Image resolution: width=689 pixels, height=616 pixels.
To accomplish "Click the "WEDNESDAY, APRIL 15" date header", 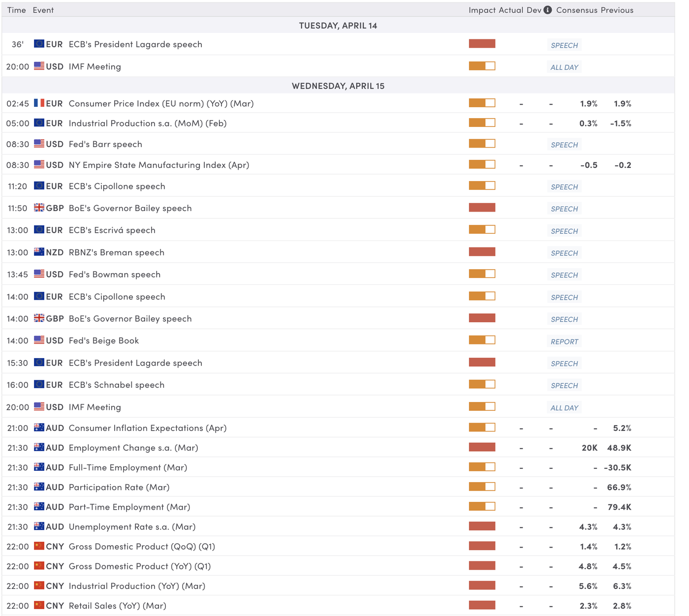I will (338, 86).
